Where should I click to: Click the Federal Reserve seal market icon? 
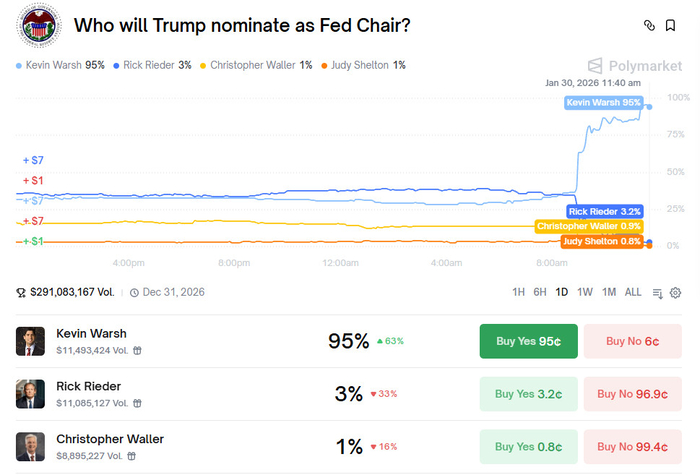point(39,26)
